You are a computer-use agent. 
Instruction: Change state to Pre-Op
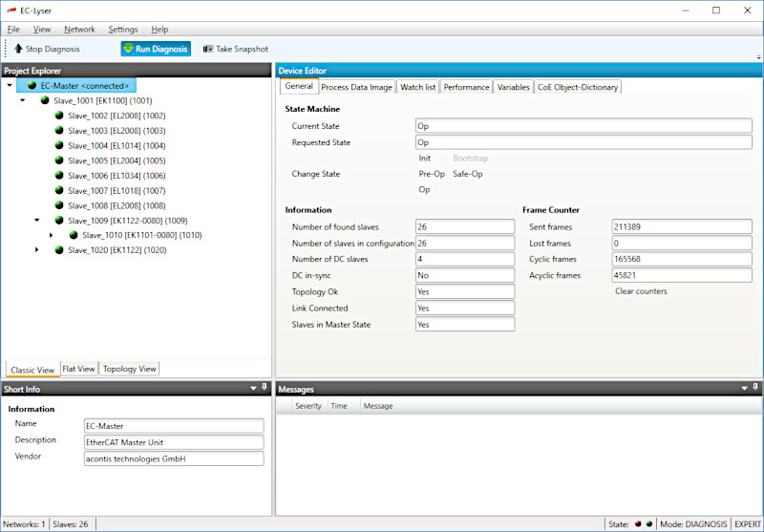pos(432,174)
